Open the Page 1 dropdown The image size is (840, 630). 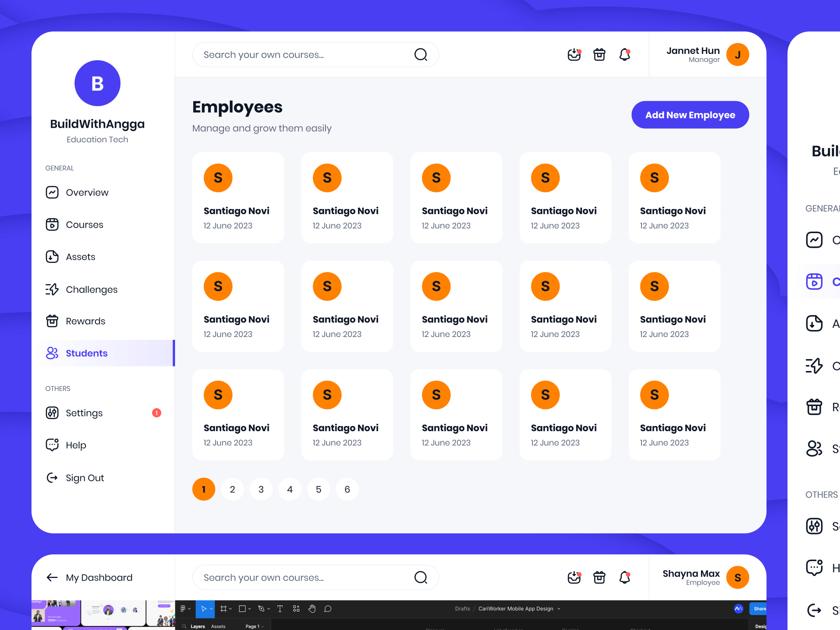[255, 626]
